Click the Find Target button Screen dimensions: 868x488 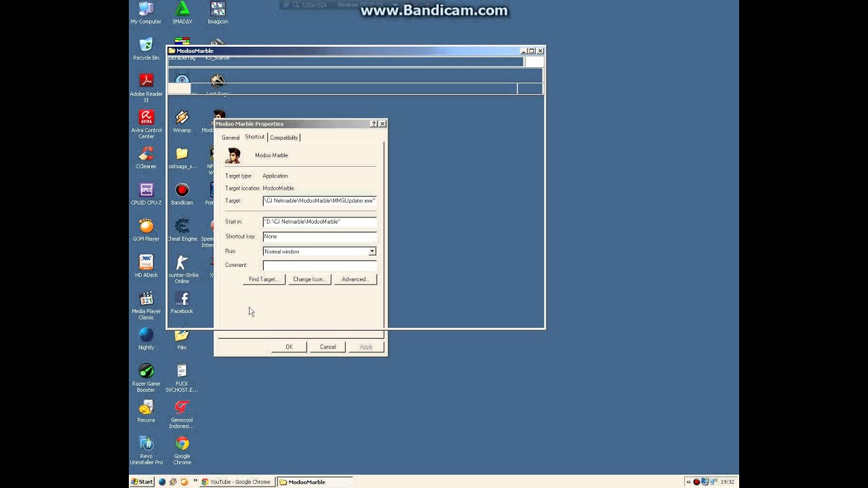pyautogui.click(x=264, y=279)
